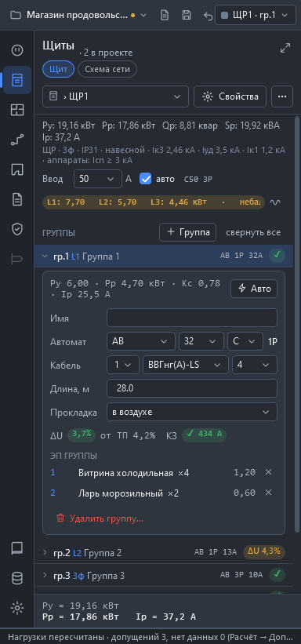Switch to the Схема сети tab
Image resolution: width=301 pixels, height=644 pixels.
(x=107, y=69)
